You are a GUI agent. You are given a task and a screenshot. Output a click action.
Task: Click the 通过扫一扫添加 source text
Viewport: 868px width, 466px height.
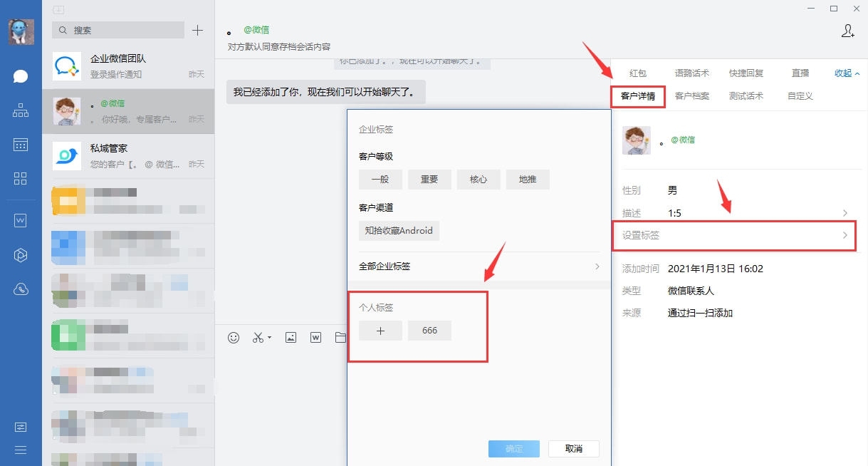point(700,313)
